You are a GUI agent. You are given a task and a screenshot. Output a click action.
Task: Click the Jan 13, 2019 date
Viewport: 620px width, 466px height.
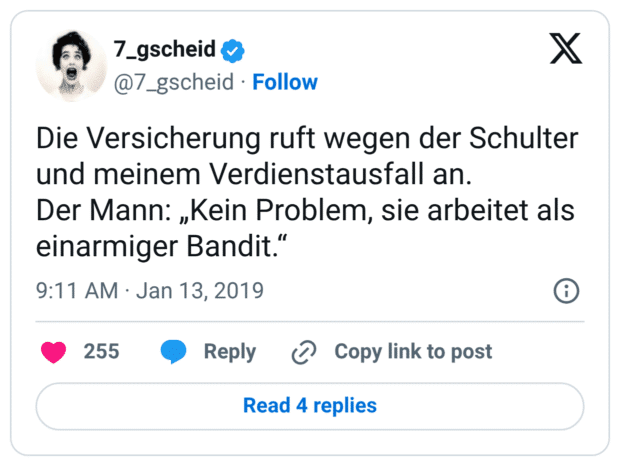(x=200, y=292)
